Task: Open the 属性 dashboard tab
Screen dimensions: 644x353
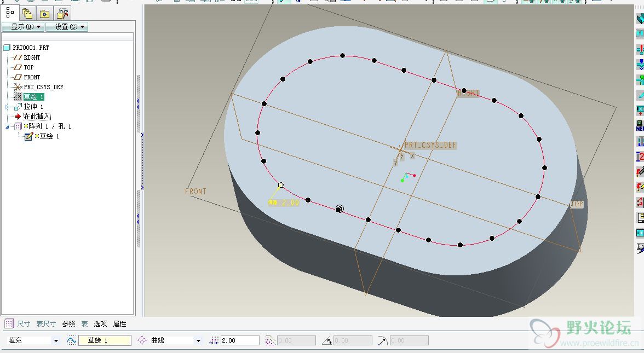Action: (x=119, y=324)
